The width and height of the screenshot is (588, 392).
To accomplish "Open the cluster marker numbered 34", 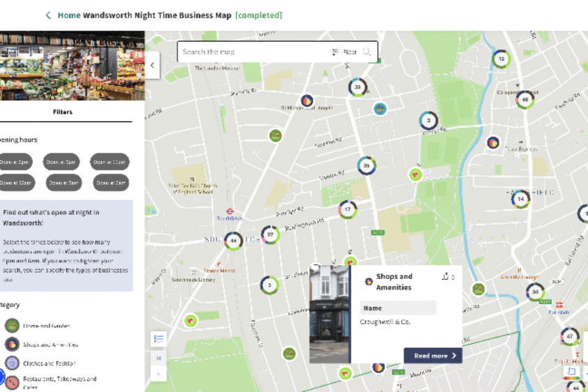I will 535,292.
